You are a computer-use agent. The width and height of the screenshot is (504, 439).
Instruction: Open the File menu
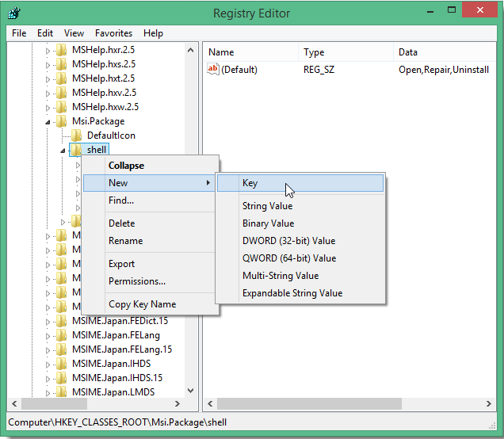pyautogui.click(x=19, y=33)
